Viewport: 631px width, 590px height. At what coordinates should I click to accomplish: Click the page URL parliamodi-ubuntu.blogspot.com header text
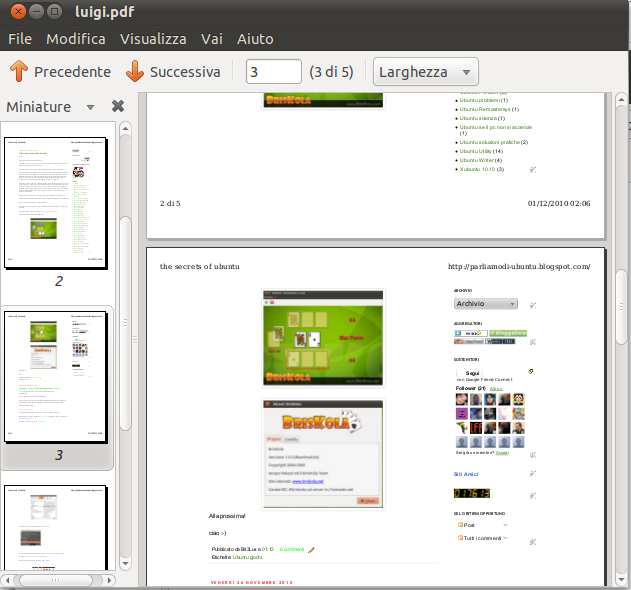pyautogui.click(x=519, y=266)
